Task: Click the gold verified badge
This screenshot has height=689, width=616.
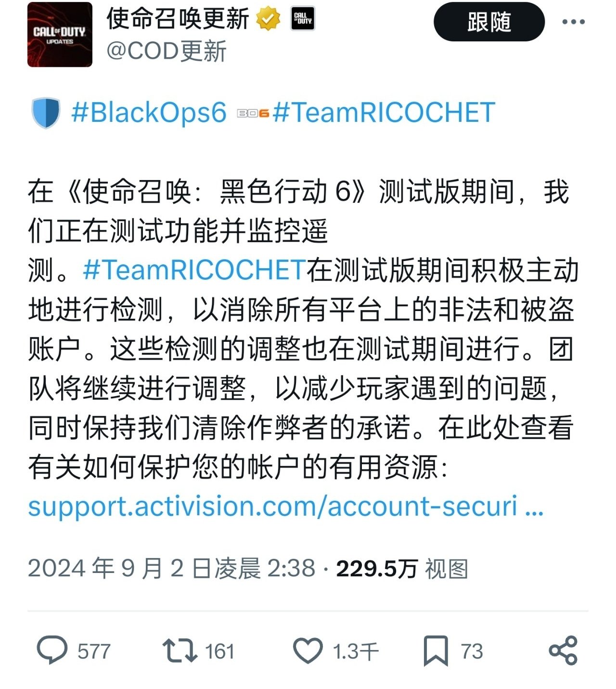Action: pyautogui.click(x=268, y=20)
